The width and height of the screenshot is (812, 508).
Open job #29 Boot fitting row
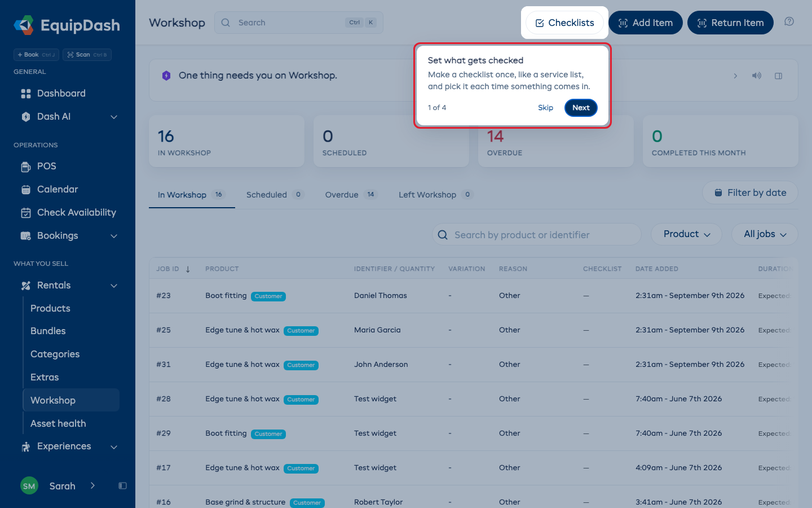click(x=474, y=433)
